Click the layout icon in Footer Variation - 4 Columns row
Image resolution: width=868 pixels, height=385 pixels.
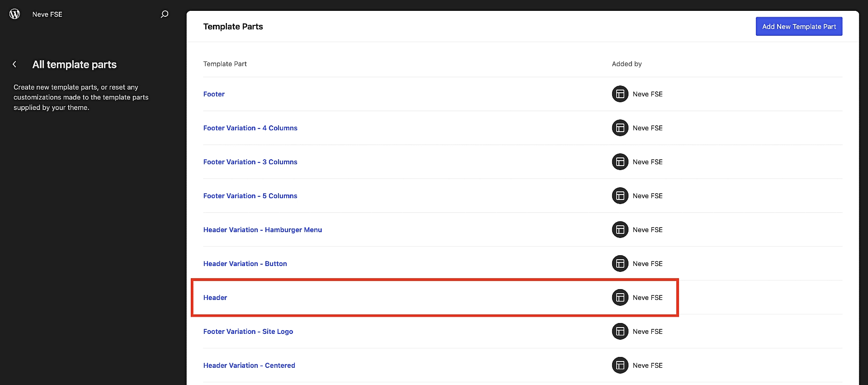[x=620, y=128]
